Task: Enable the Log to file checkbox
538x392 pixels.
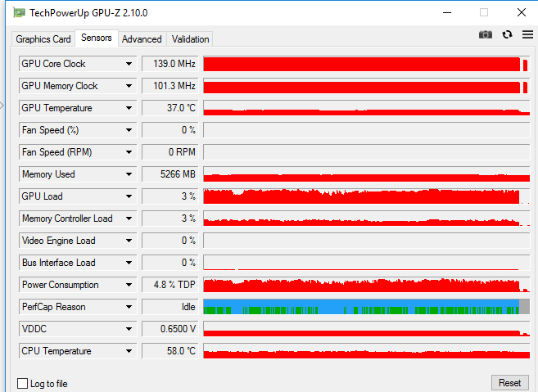Action: click(22, 383)
